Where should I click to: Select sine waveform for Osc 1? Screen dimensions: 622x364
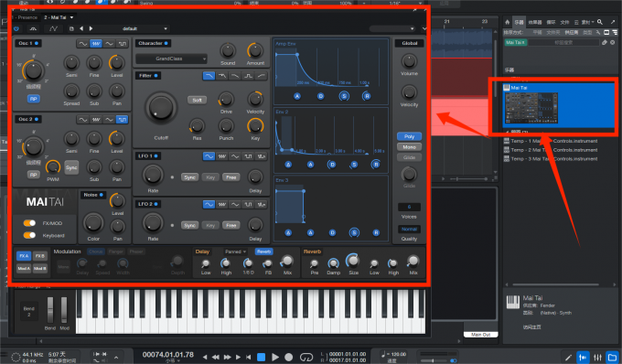click(x=82, y=44)
